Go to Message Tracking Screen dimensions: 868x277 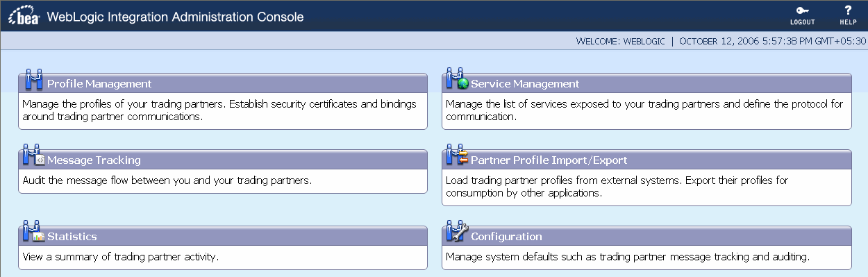pos(94,160)
